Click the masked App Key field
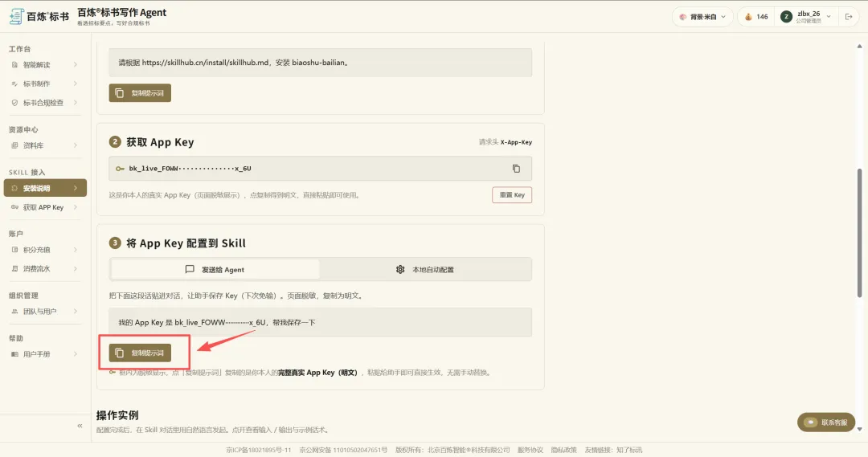The width and height of the screenshot is (868, 457). click(x=320, y=168)
